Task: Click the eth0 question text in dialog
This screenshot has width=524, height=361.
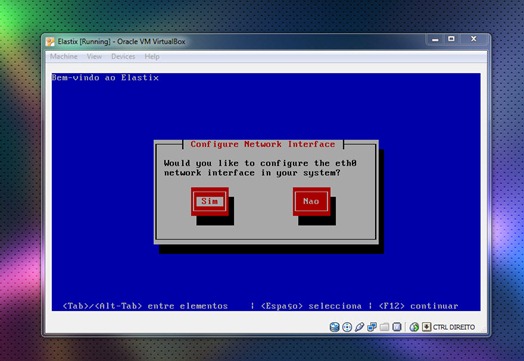Action: [260, 168]
